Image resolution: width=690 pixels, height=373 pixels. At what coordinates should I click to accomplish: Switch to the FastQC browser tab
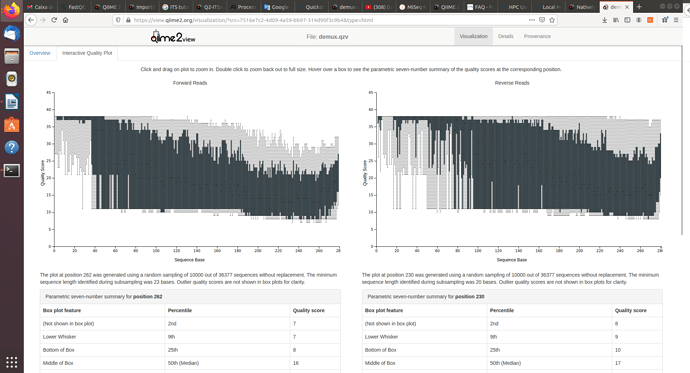74,7
